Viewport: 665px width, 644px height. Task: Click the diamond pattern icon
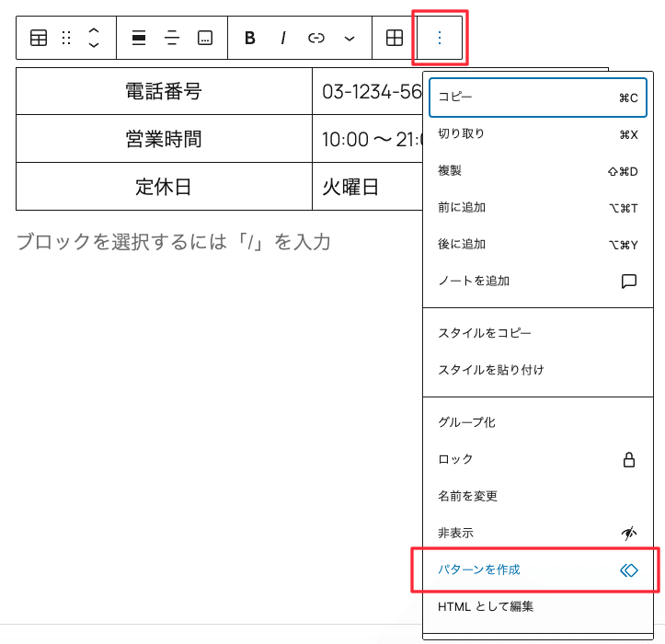[629, 570]
